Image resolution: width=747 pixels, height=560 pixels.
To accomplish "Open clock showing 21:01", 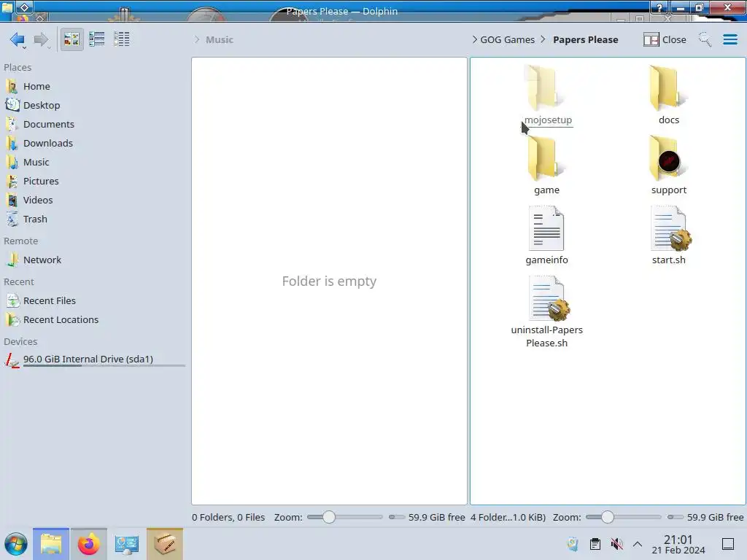I will [x=678, y=544].
